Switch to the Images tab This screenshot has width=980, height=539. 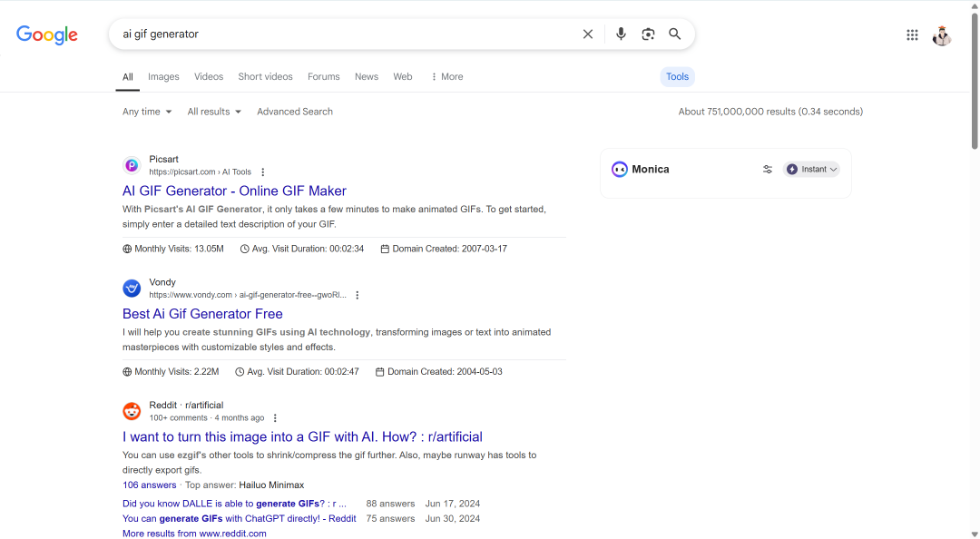pos(163,76)
